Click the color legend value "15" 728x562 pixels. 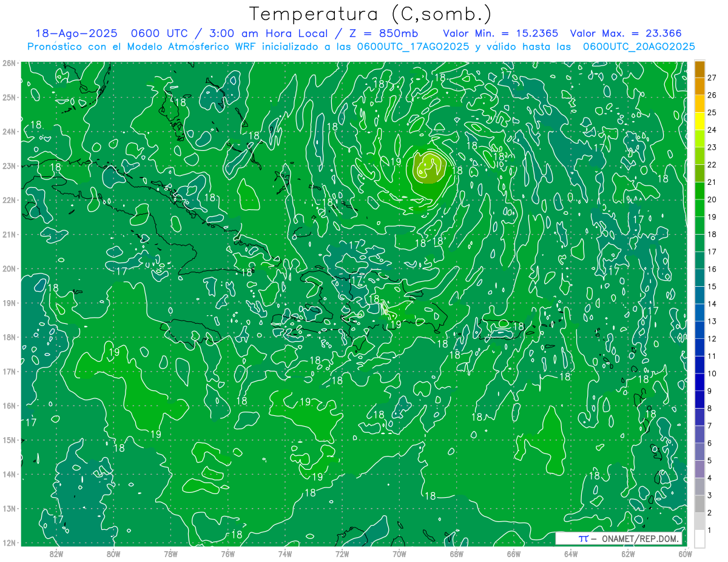712,286
